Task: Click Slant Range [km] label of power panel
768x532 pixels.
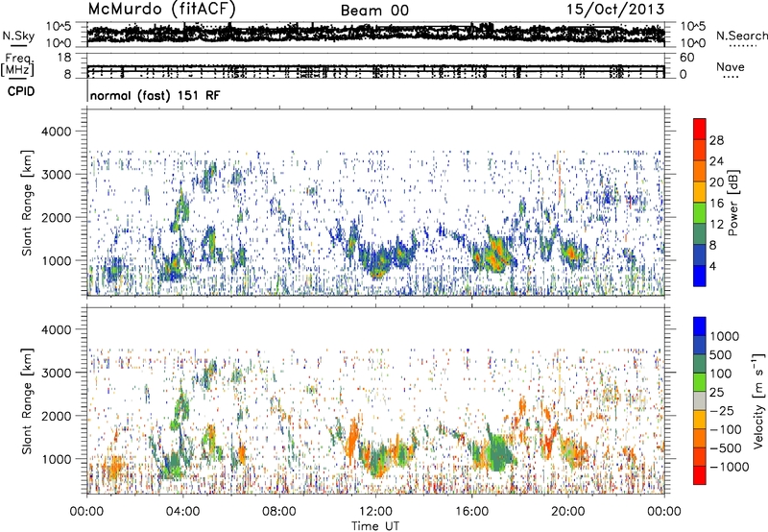Action: [27, 203]
